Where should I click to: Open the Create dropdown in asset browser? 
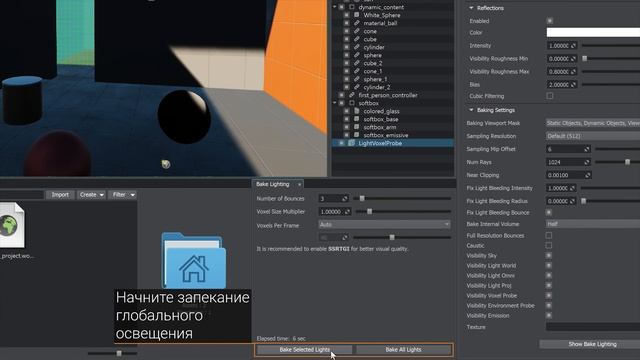(x=91, y=195)
